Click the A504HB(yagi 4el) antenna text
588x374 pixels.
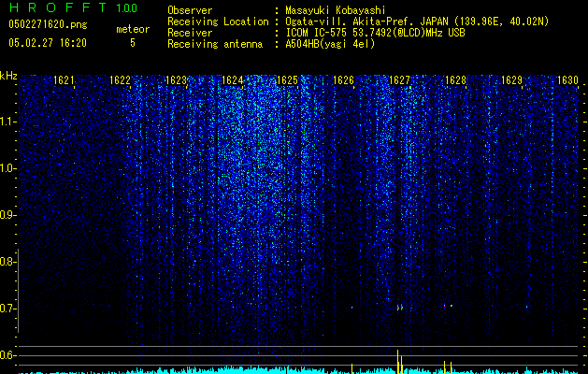click(x=330, y=44)
